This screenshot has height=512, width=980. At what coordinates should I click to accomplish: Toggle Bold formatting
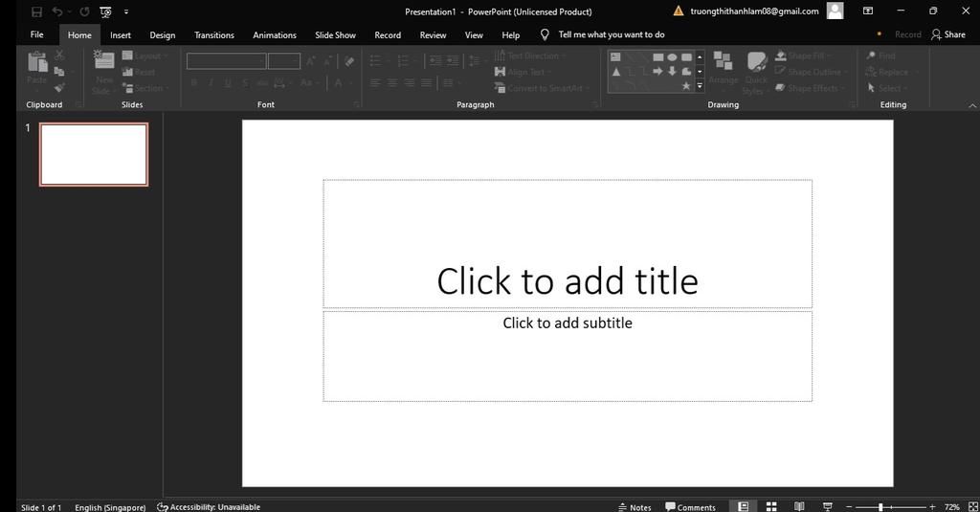coord(193,82)
